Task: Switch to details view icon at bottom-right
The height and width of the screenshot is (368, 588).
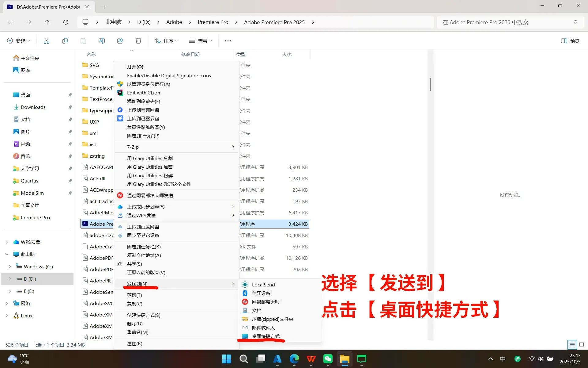Action: click(572, 345)
